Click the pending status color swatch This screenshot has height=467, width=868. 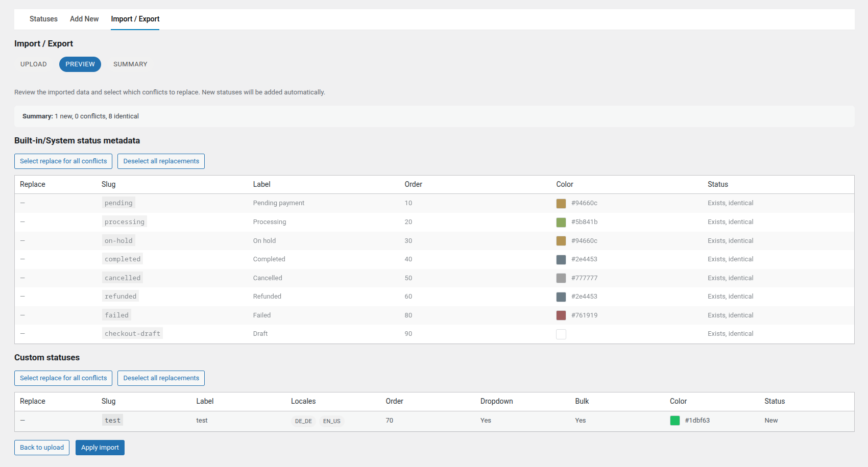tap(561, 204)
